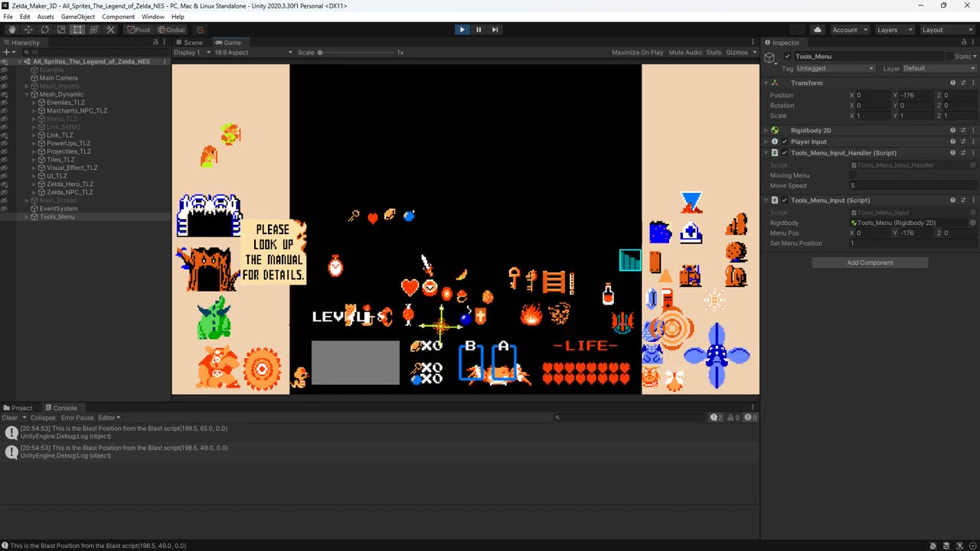Open the Static dropdown arrow

pyautogui.click(x=975, y=56)
